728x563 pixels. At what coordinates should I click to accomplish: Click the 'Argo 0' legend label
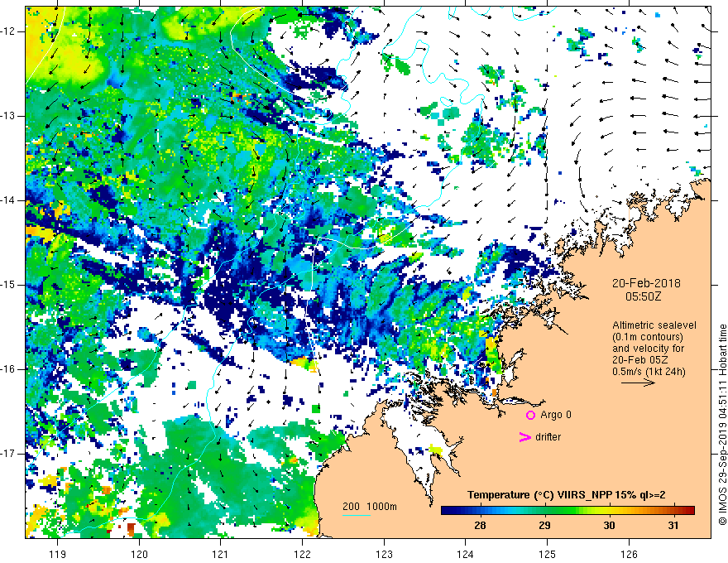(x=556, y=415)
